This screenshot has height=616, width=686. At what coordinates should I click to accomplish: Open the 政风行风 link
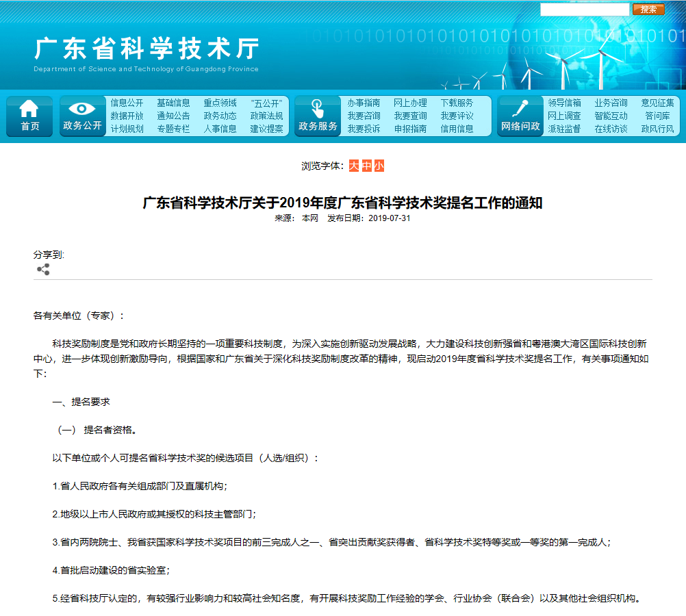click(657, 129)
